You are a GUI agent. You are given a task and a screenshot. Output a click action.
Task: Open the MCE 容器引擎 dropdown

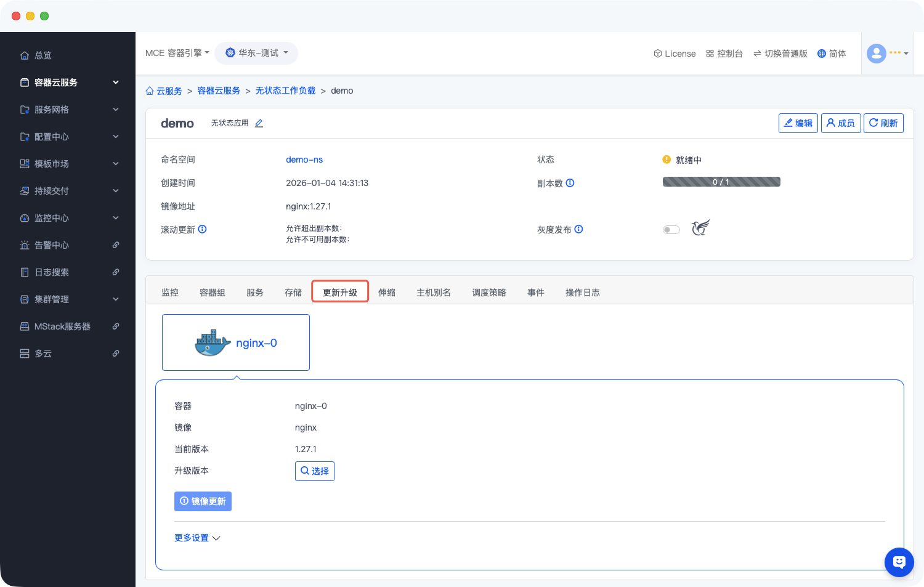click(177, 53)
